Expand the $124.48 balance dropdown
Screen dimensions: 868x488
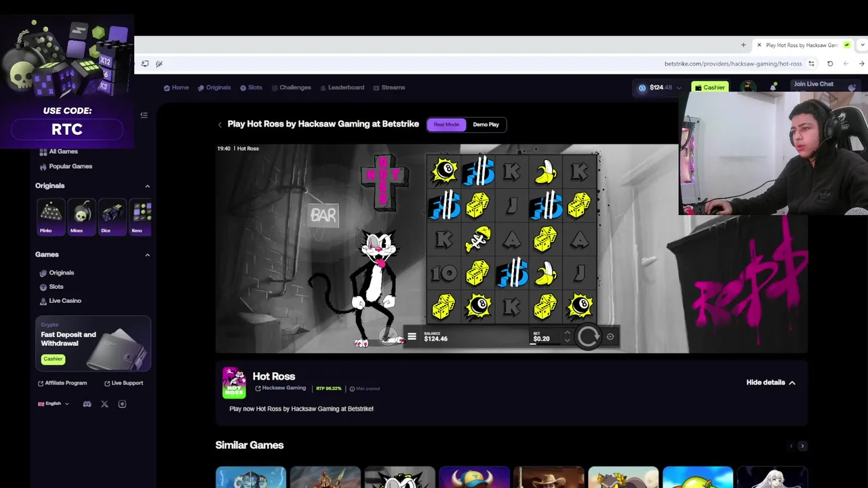click(679, 87)
